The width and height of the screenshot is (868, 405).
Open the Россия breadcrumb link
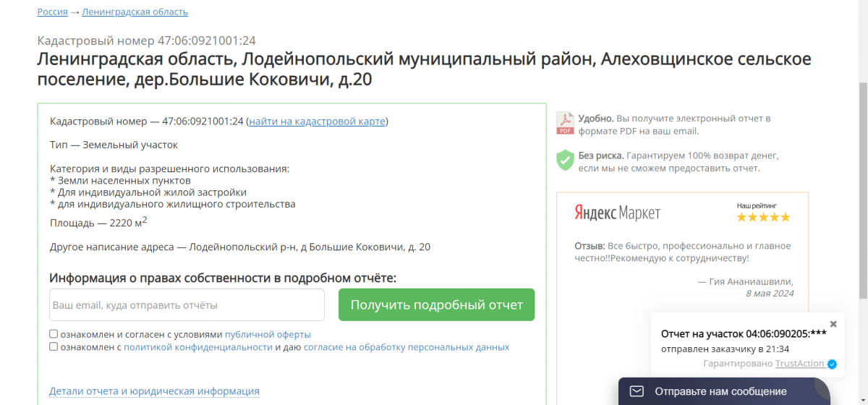click(52, 12)
